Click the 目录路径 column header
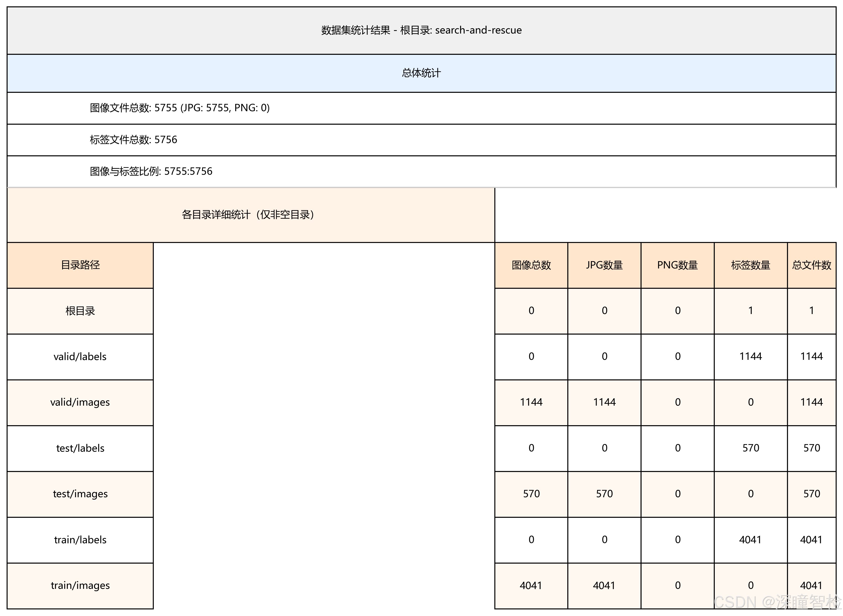This screenshot has width=843, height=616. pyautogui.click(x=80, y=265)
